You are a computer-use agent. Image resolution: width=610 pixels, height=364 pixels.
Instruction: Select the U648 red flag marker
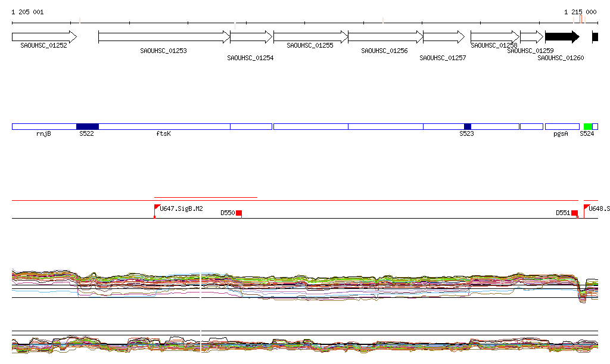587,208
